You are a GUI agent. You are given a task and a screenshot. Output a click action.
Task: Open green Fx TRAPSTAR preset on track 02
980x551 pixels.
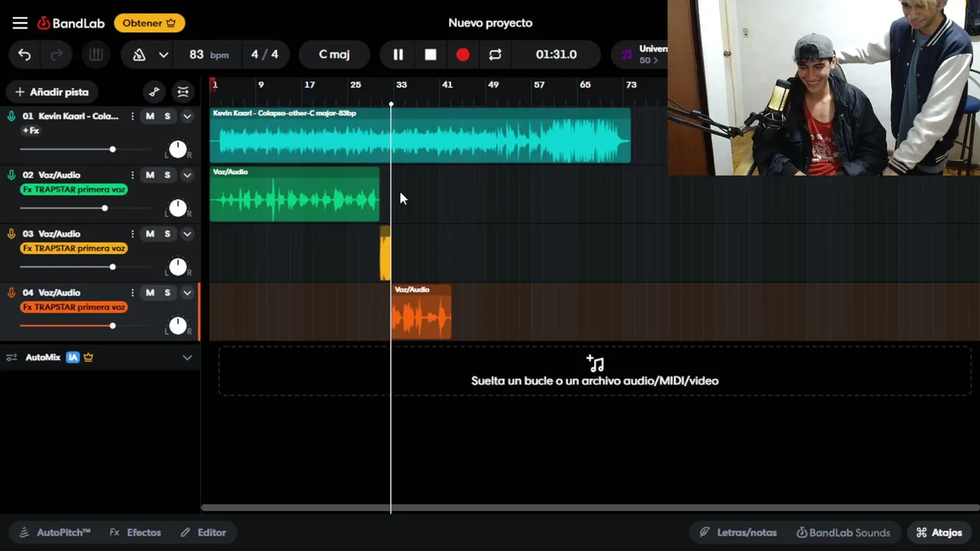pyautogui.click(x=74, y=190)
